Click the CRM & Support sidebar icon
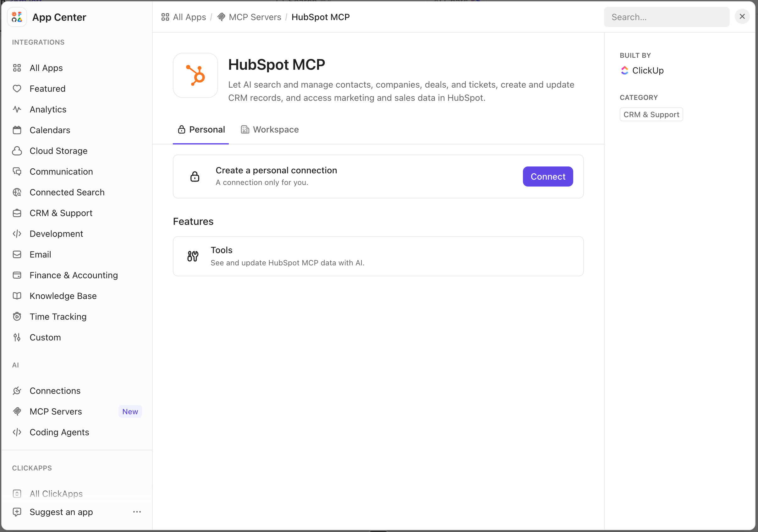Image resolution: width=758 pixels, height=532 pixels. click(x=17, y=213)
